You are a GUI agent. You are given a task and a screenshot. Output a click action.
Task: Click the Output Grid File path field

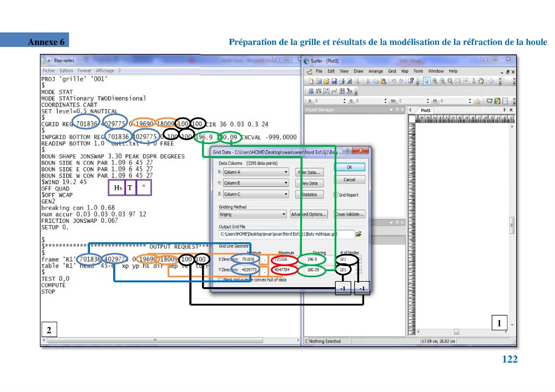pyautogui.click(x=286, y=234)
